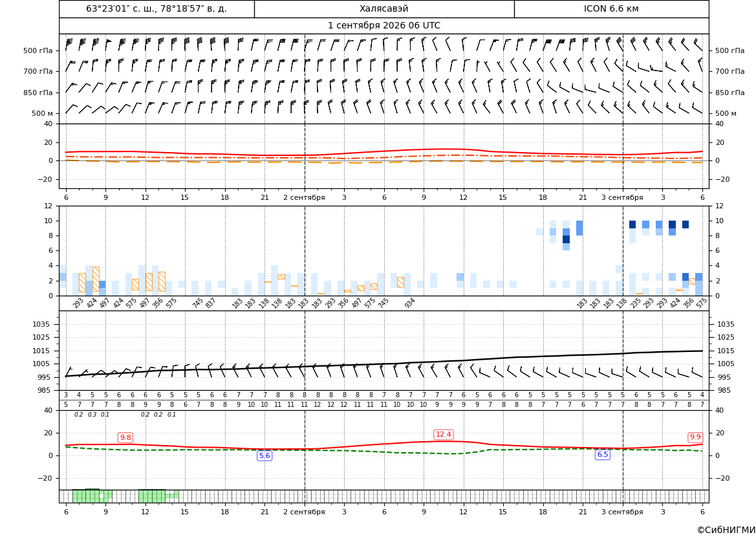756x535 pixels.
Task: Click the 1015 pressure label on right axis
Action: (x=726, y=351)
